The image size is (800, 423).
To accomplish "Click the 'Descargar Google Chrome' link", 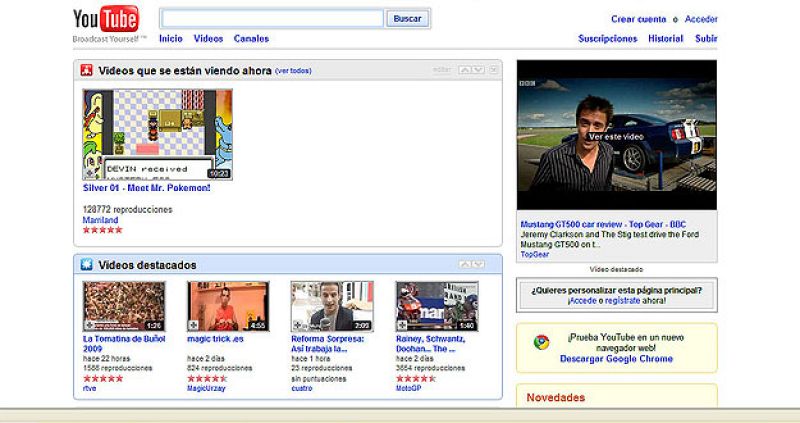I will coord(616,359).
